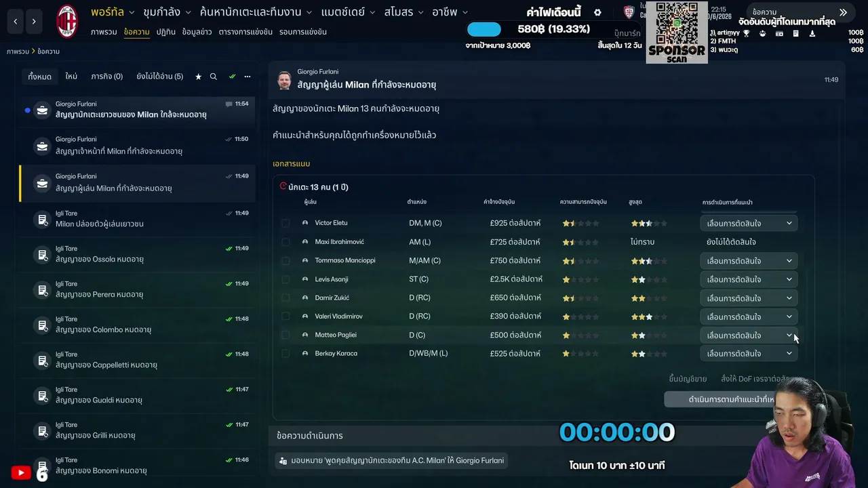
Task: Tick the checkbox for Maxi Ibrahimović
Action: tap(285, 242)
